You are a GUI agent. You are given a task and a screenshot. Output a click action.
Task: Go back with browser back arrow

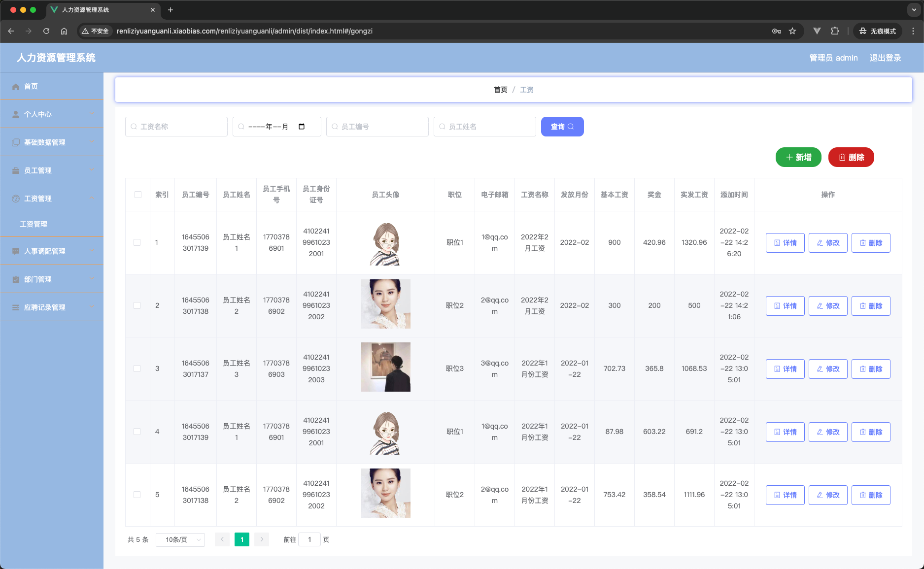pyautogui.click(x=11, y=31)
